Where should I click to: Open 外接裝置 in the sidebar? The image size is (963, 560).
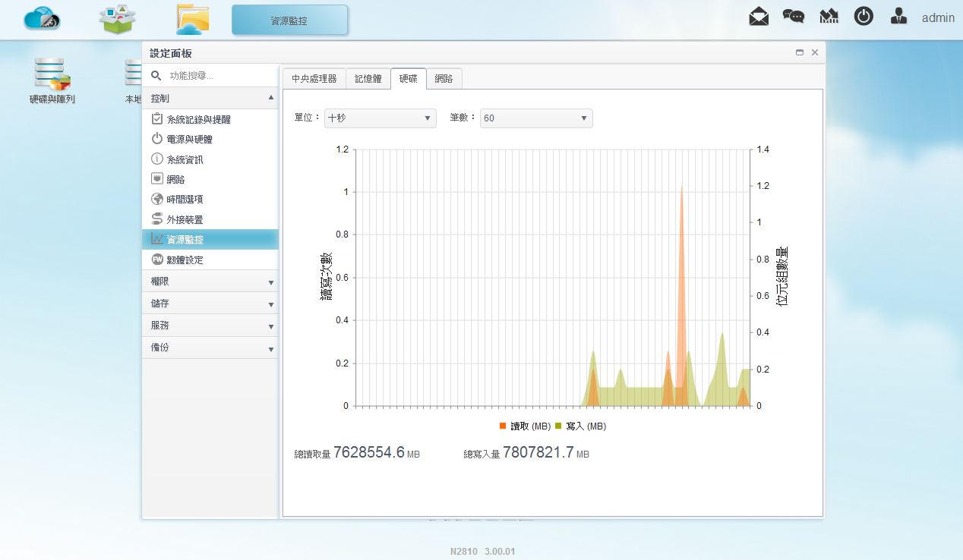[x=210, y=219]
